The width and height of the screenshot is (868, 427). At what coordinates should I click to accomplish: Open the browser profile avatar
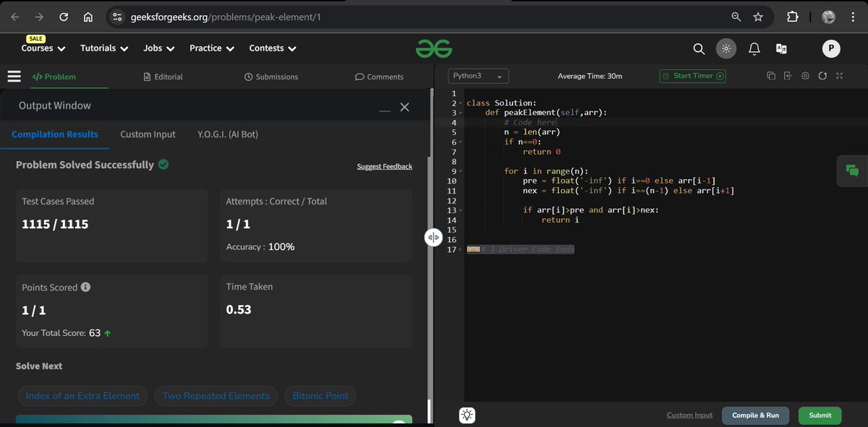pyautogui.click(x=829, y=17)
